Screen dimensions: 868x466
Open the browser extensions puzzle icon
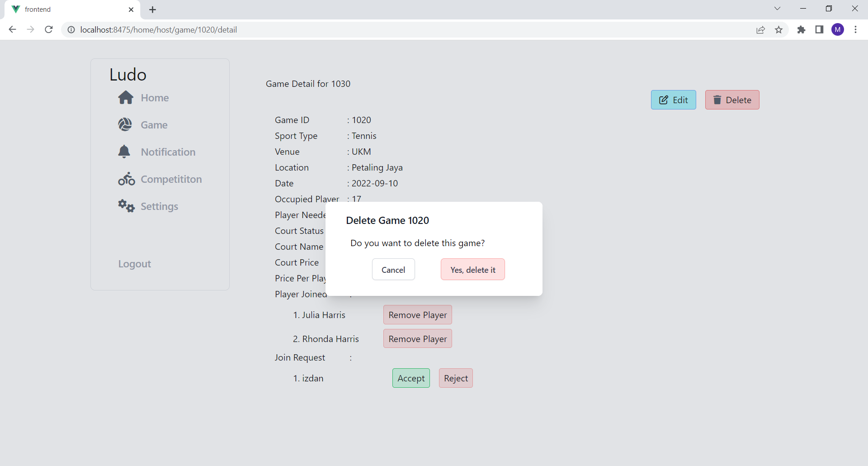pyautogui.click(x=801, y=30)
